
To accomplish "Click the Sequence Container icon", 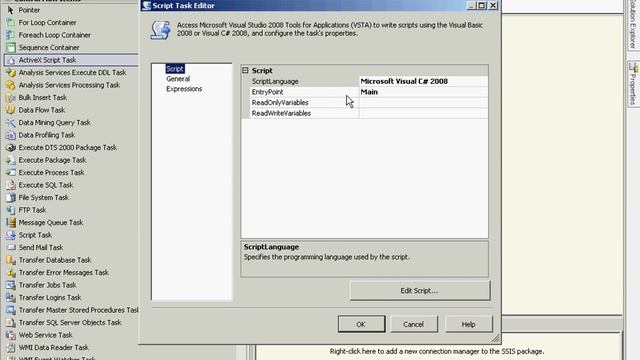I will (11, 47).
